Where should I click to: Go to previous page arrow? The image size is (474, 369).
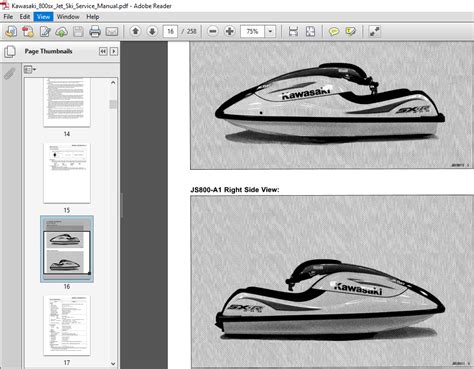click(x=135, y=32)
